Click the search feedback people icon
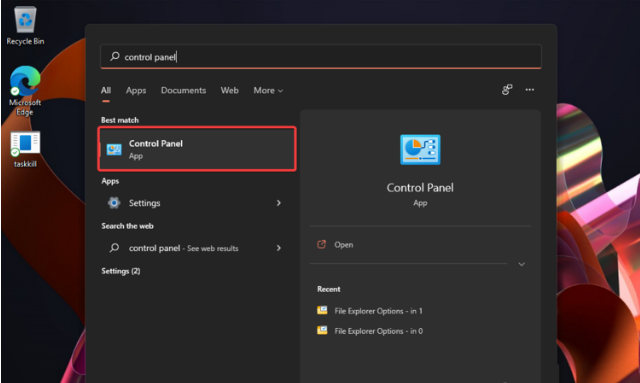 507,90
